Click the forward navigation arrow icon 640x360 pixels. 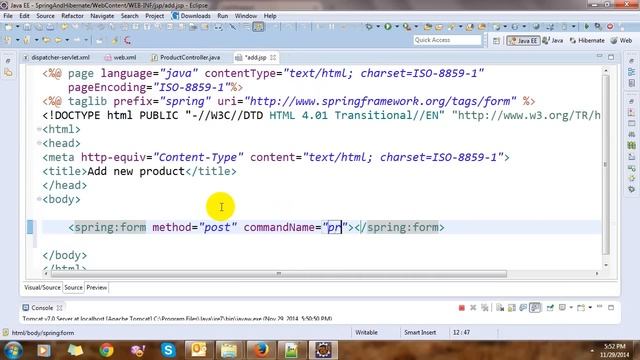pyautogui.click(x=77, y=40)
